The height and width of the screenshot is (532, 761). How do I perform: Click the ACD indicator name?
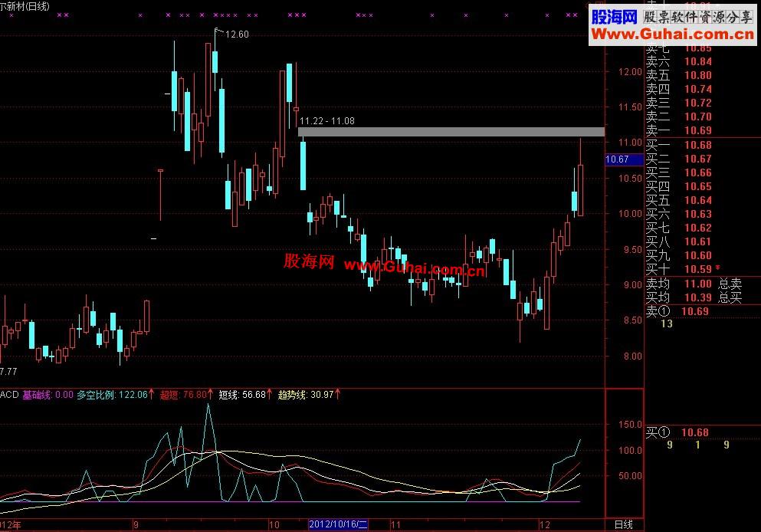click(9, 395)
